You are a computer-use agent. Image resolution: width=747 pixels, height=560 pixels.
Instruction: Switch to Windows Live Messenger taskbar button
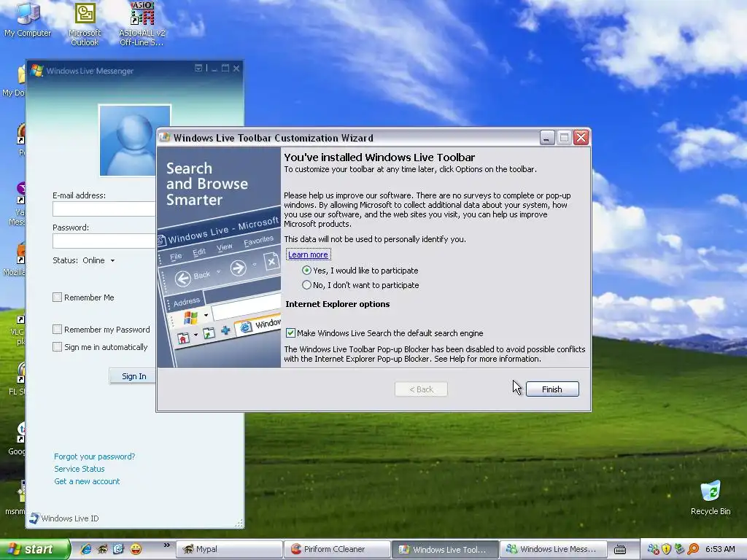point(553,549)
